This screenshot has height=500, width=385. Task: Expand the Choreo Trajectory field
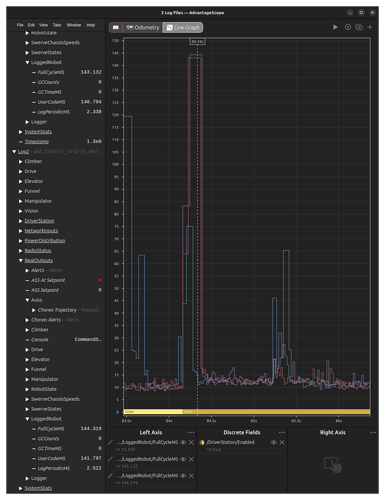pos(34,310)
